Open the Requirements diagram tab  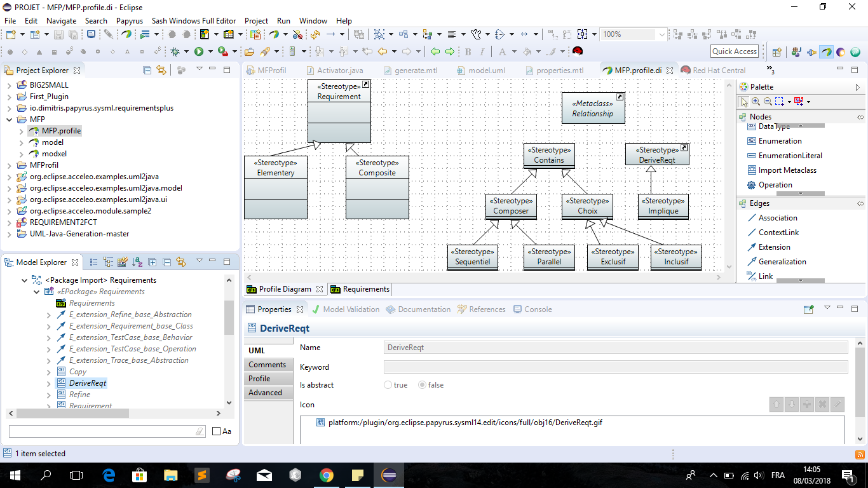(360, 289)
